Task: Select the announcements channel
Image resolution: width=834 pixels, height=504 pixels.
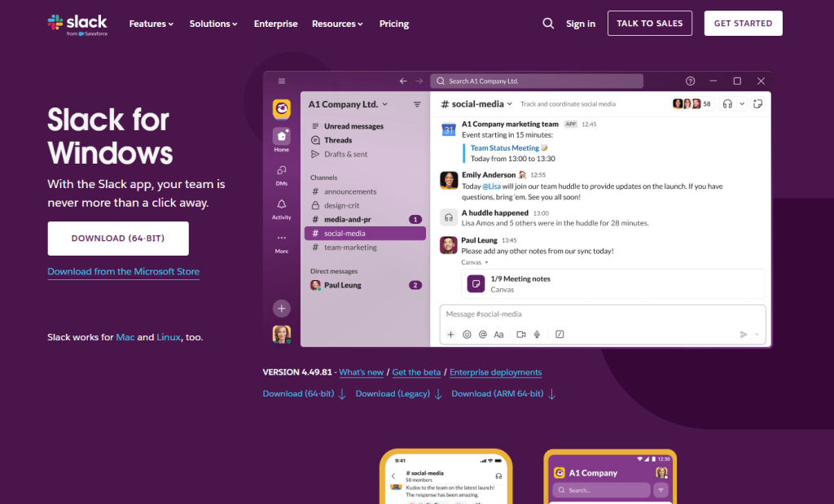Action: 365,191
